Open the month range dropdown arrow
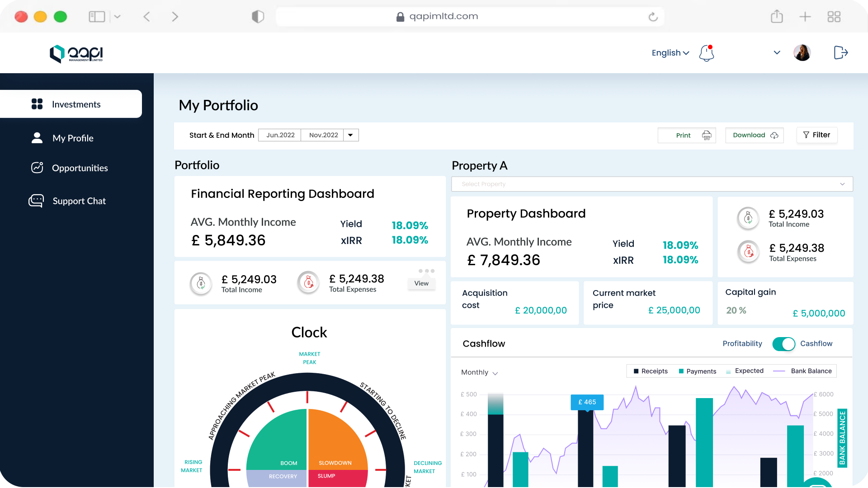 coord(351,135)
